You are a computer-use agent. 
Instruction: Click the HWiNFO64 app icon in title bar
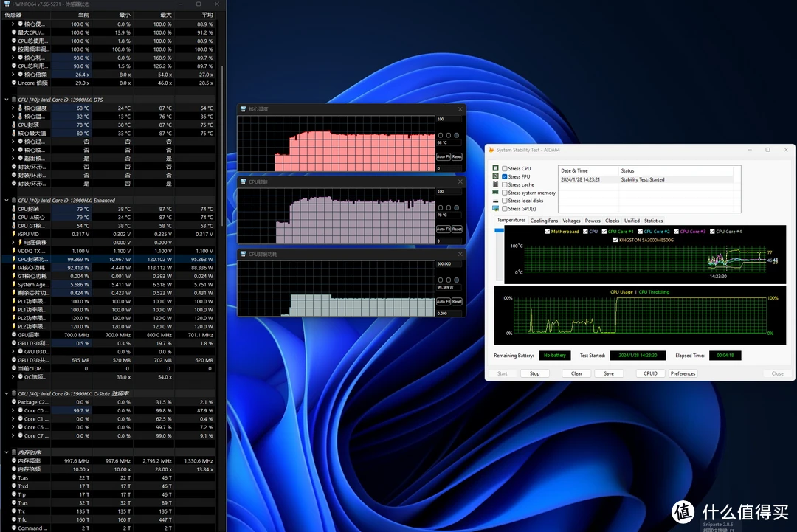(x=7, y=4)
